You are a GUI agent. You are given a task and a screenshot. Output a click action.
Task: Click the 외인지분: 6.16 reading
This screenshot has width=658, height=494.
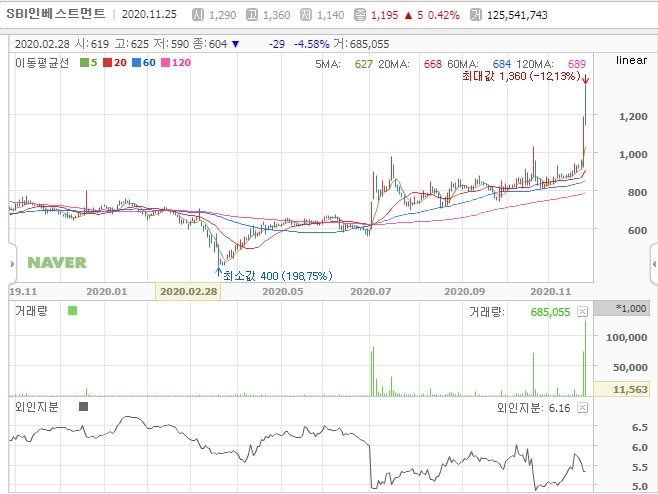coord(533,408)
